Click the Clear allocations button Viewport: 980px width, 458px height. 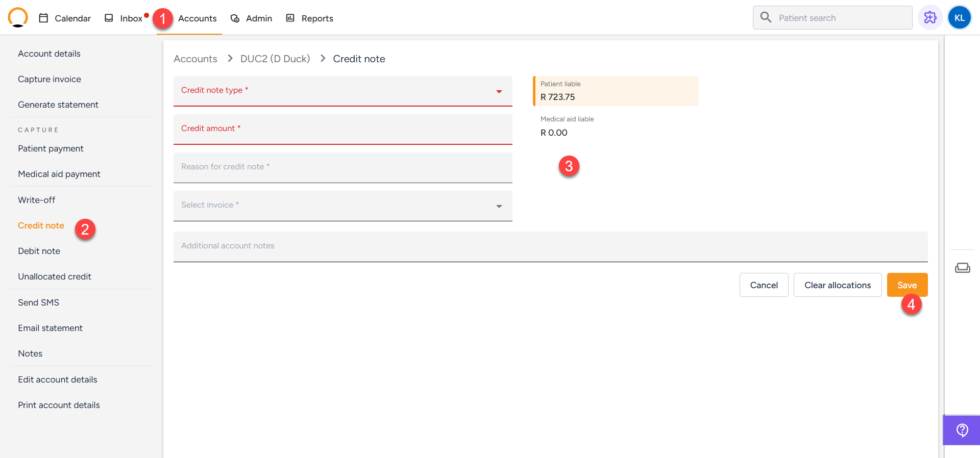click(x=837, y=285)
